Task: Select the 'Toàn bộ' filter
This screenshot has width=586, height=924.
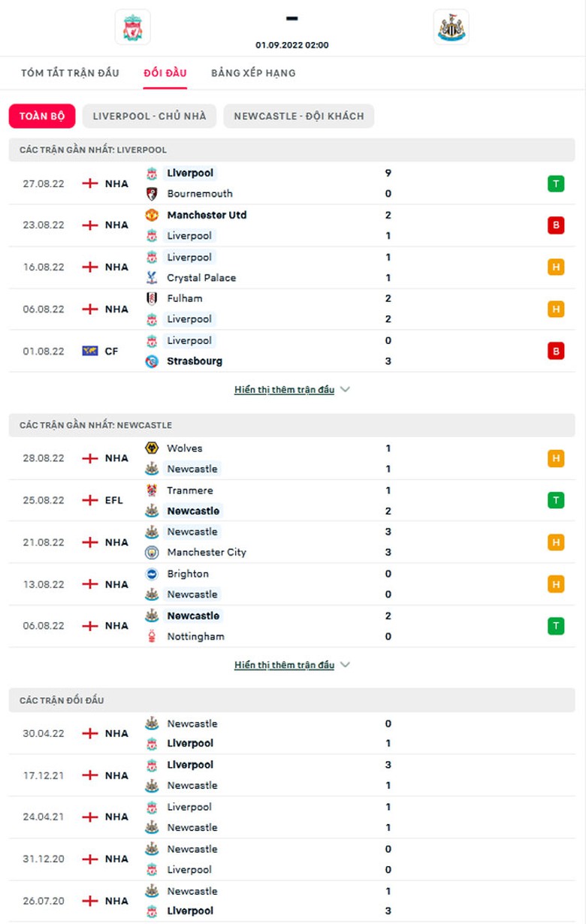Action: 42,116
